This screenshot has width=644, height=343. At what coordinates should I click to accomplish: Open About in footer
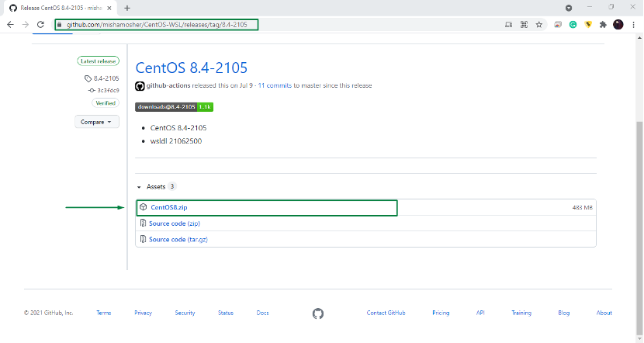(604, 313)
